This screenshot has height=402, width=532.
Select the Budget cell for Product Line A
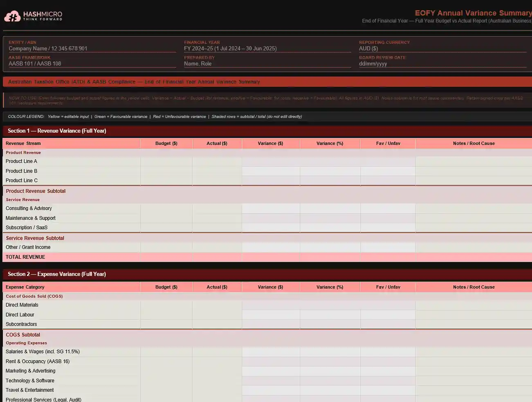click(166, 162)
